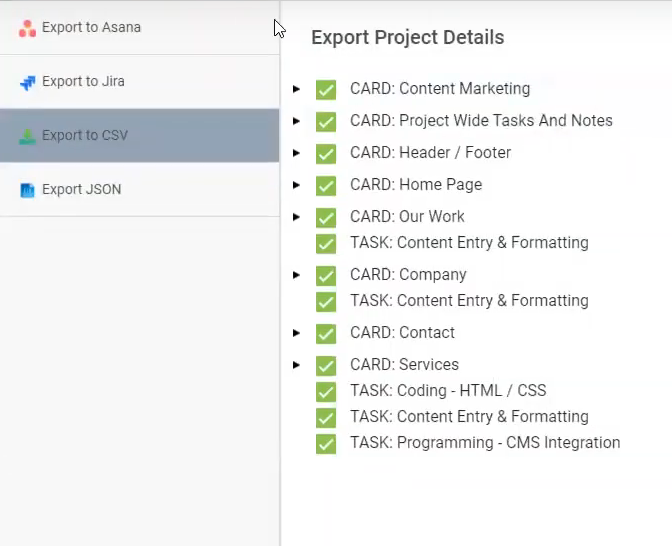
Task: Click the Asana logo icon
Action: [27, 28]
